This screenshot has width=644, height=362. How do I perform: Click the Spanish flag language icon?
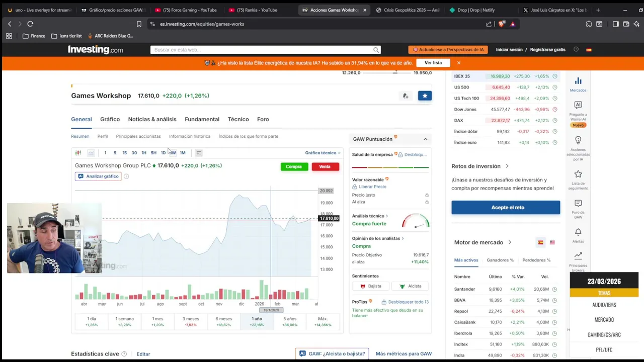pos(589,50)
